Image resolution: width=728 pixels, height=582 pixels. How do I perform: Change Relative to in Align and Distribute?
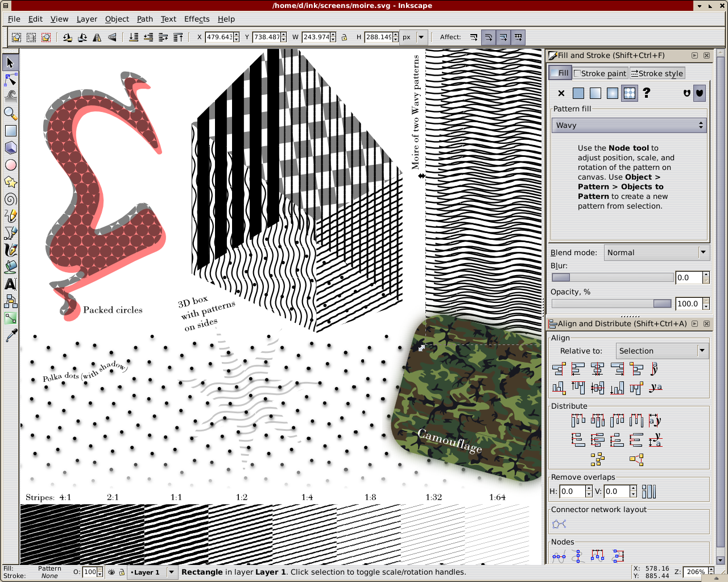point(662,351)
